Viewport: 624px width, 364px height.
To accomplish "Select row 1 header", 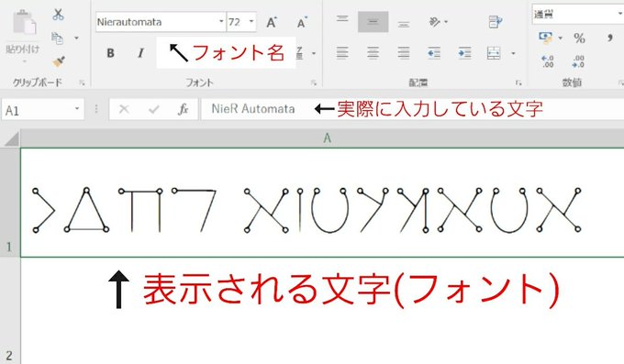I will [10, 203].
